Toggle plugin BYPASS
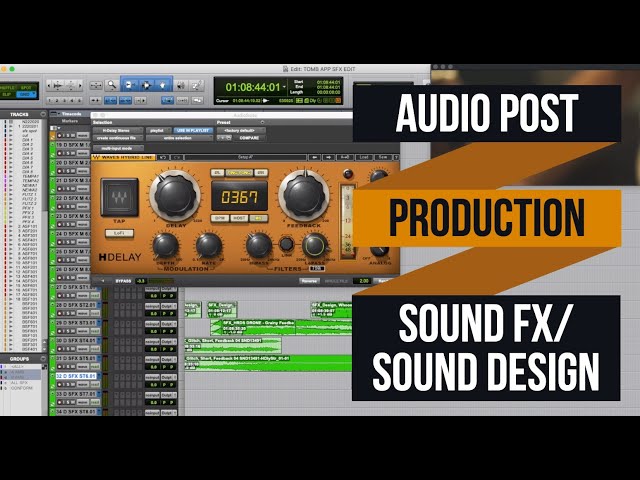The height and width of the screenshot is (480, 640). [123, 281]
